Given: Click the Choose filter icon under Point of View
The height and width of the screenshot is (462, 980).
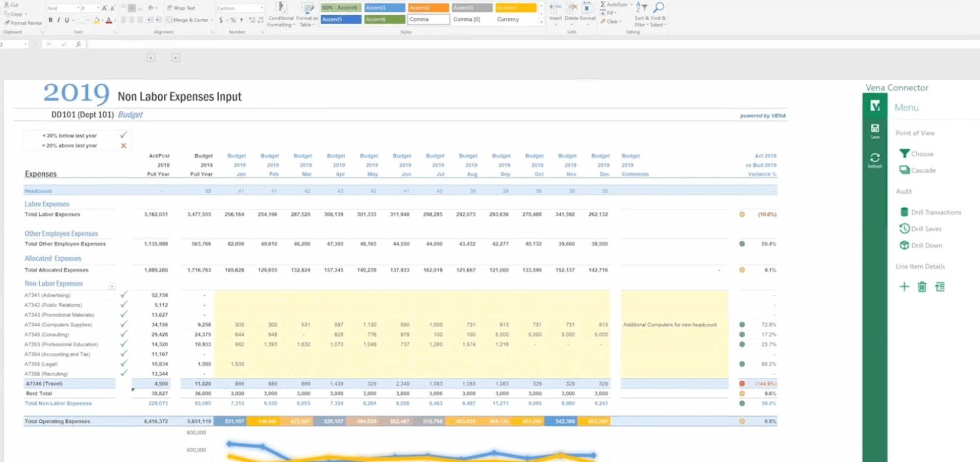Looking at the screenshot, I should pos(905,153).
